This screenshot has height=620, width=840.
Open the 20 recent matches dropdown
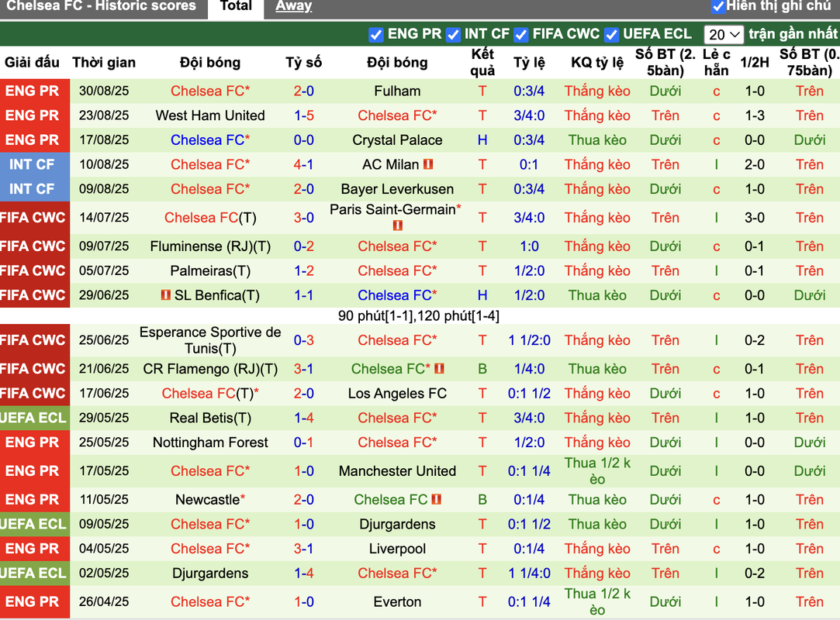[723, 35]
